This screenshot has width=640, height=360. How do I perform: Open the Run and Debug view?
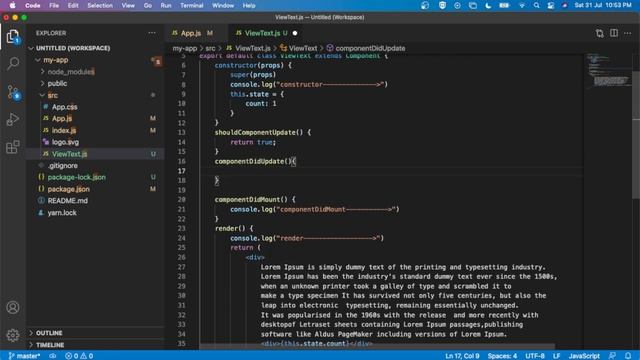pyautogui.click(x=13, y=119)
